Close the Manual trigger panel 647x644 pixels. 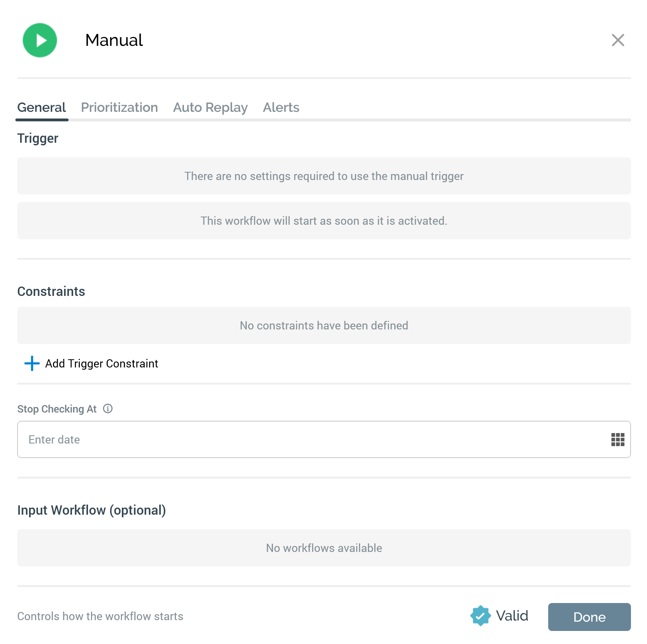[618, 40]
